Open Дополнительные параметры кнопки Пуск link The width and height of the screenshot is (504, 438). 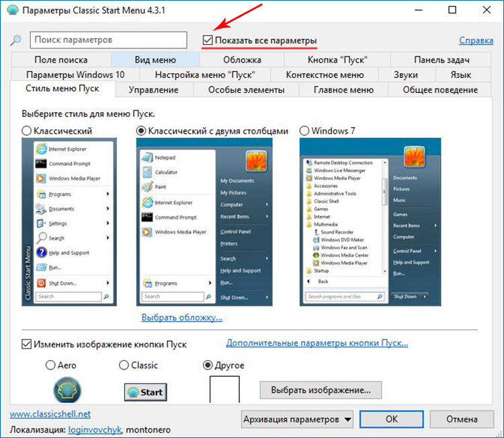tap(317, 343)
